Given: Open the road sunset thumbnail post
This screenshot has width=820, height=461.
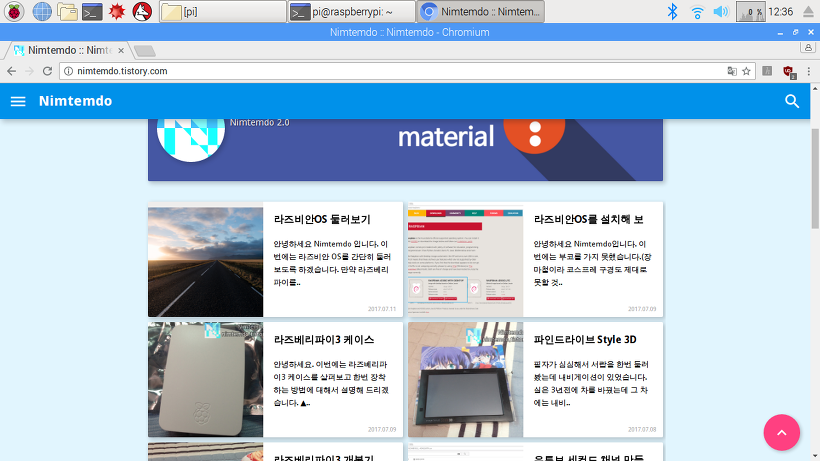Looking at the screenshot, I should tap(206, 262).
